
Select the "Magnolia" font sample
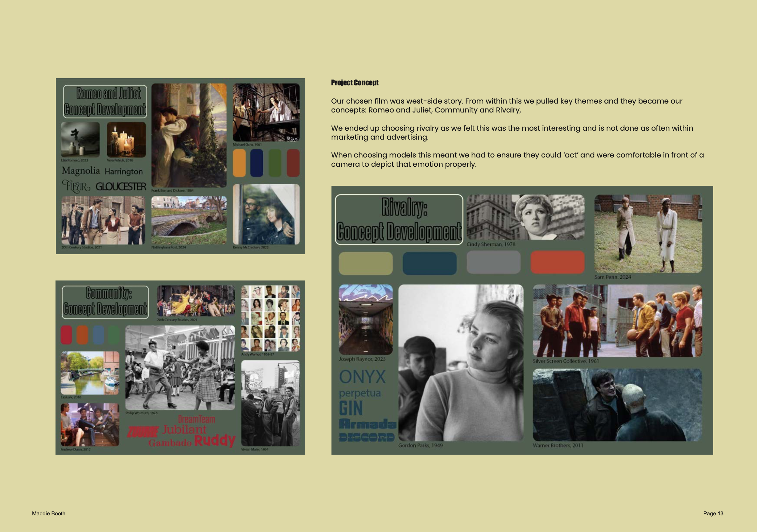click(x=81, y=171)
